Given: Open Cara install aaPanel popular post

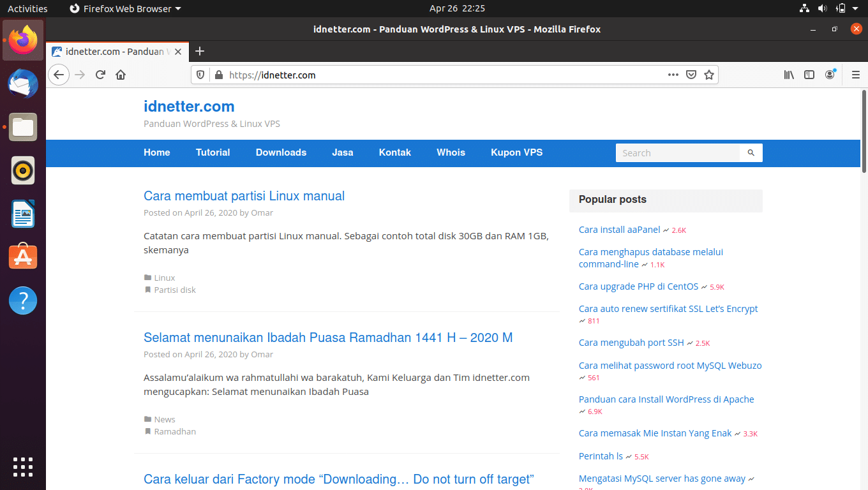Looking at the screenshot, I should pos(620,230).
